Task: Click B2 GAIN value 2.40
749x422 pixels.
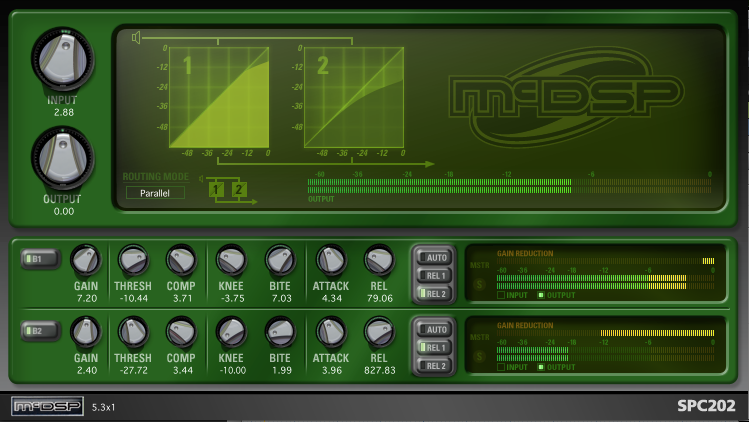Action: click(x=86, y=370)
